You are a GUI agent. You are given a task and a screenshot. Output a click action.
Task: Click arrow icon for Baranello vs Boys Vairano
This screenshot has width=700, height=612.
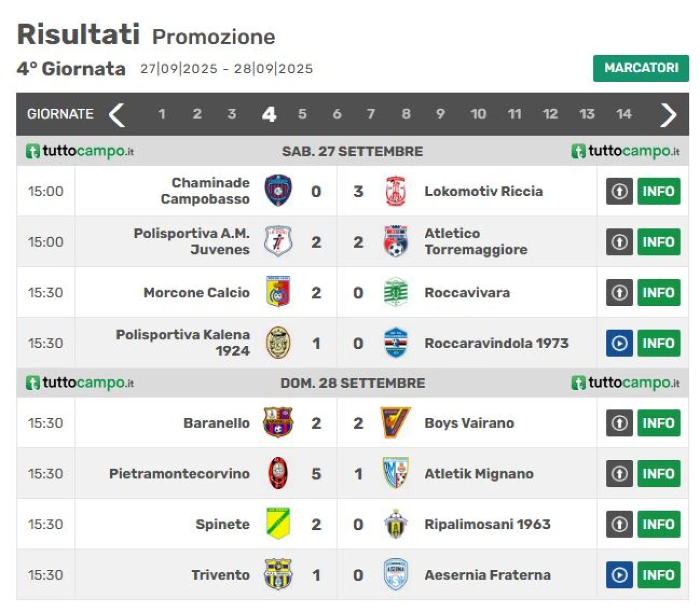[619, 422]
